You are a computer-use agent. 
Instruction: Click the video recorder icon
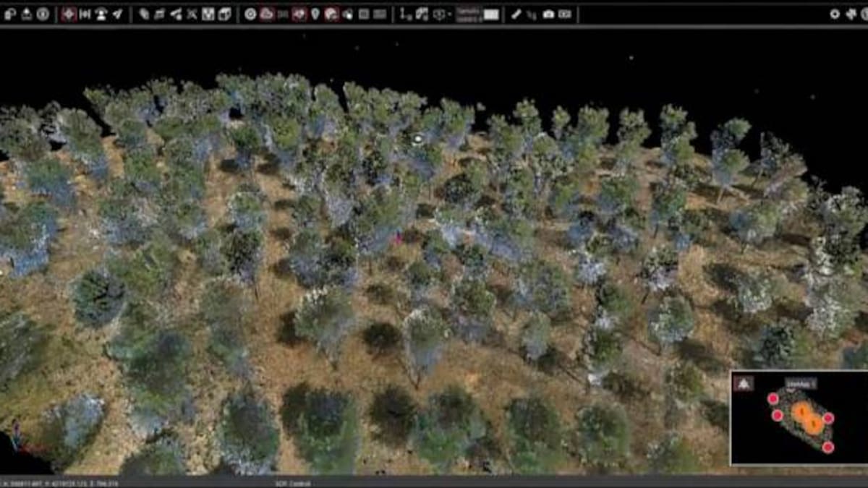[x=565, y=14]
